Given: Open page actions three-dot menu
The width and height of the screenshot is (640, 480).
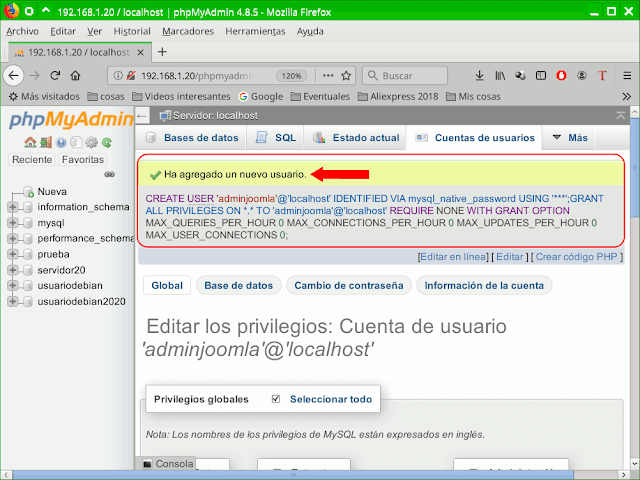Looking at the screenshot, I should click(x=328, y=76).
